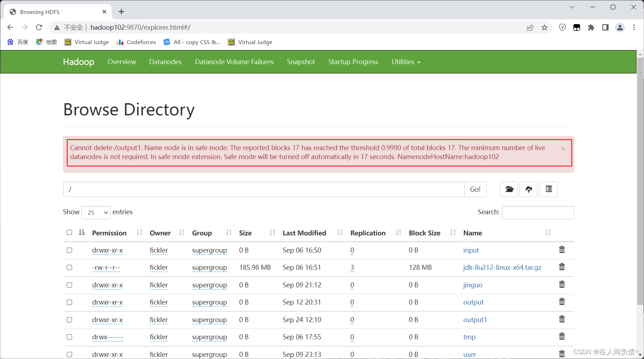Check the box for the jdk-8u212 file row
The width and height of the screenshot is (644, 359).
(x=69, y=267)
